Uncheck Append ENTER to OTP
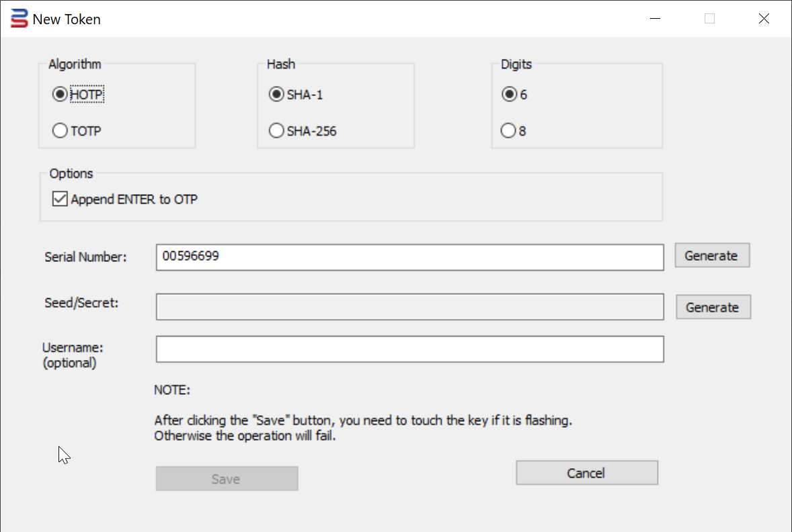This screenshot has height=532, width=792. point(61,199)
